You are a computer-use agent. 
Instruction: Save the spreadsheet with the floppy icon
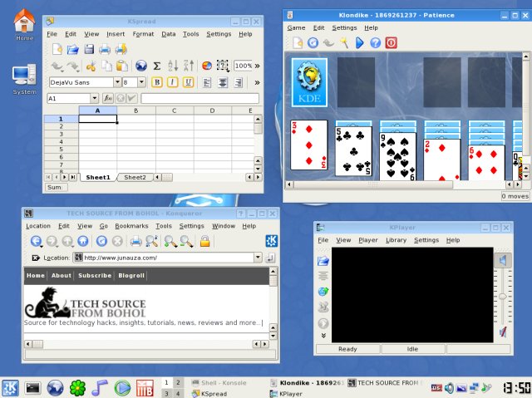pyautogui.click(x=89, y=50)
